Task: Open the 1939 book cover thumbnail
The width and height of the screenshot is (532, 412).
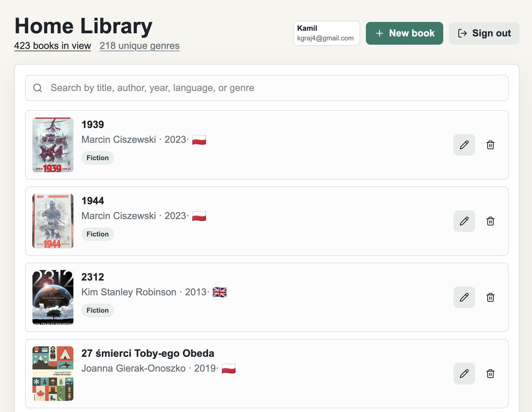Action: click(53, 145)
